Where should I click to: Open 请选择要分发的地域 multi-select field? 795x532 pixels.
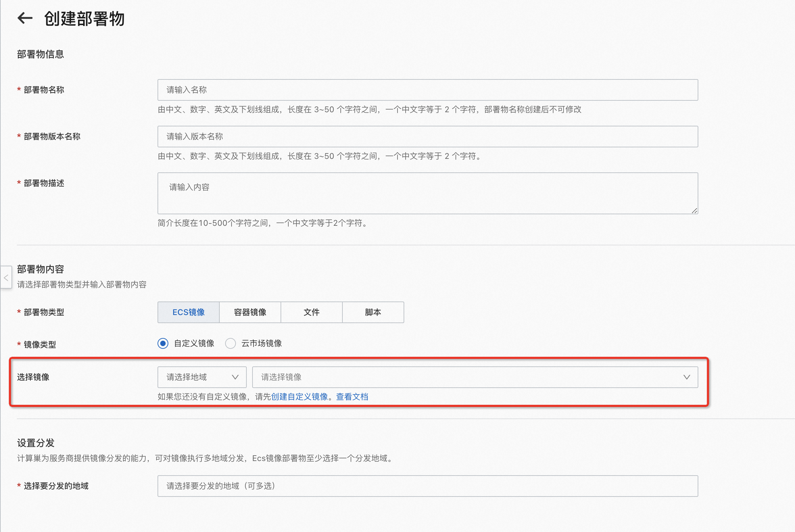428,486
